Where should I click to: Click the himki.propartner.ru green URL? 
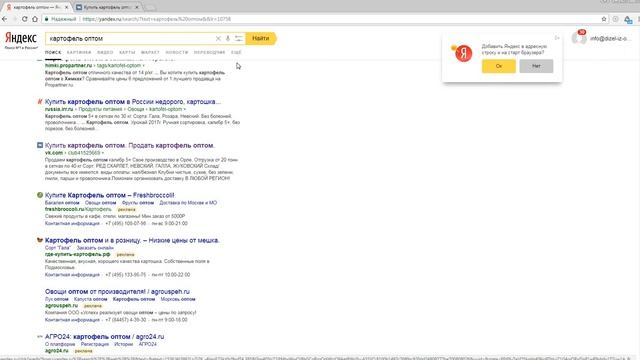[x=69, y=65]
